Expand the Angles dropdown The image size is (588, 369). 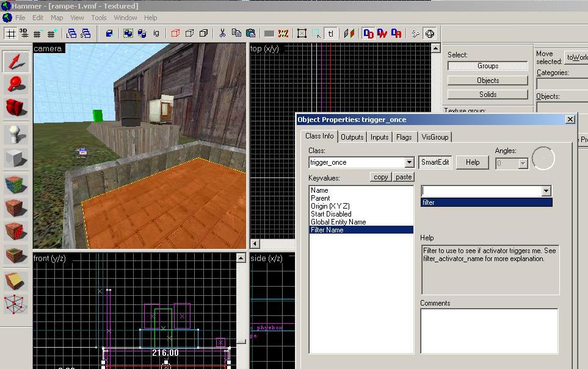(x=523, y=163)
